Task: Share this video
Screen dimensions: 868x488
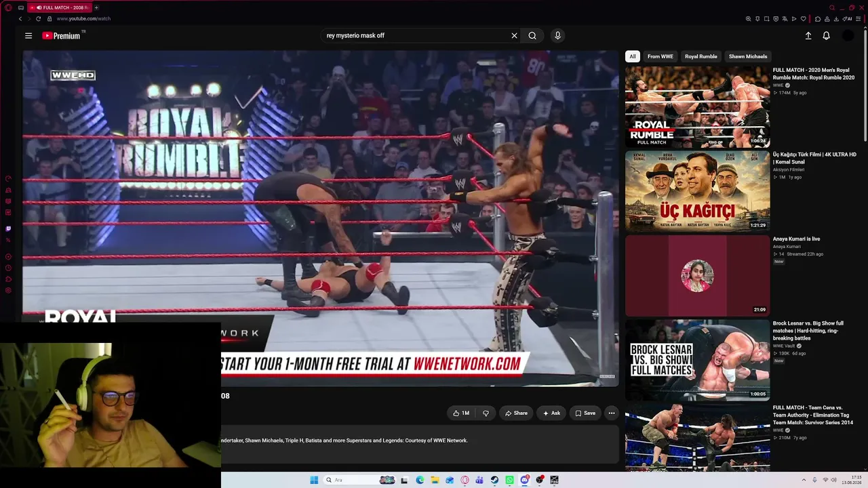Action: tap(516, 413)
